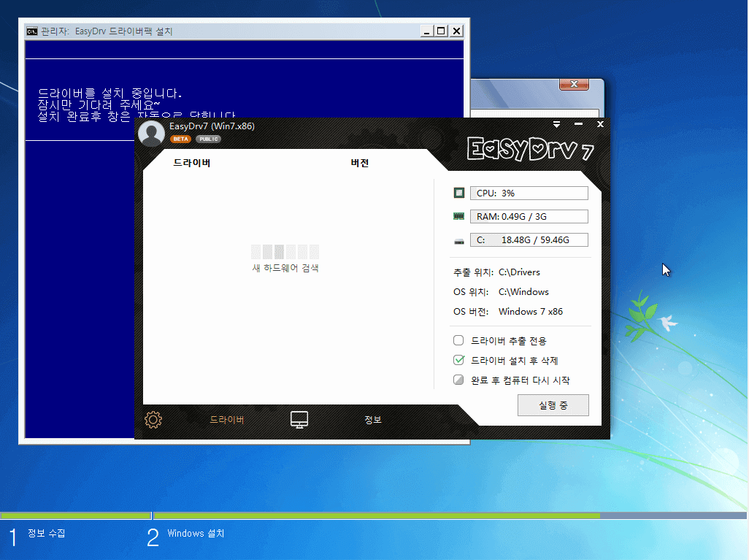This screenshot has width=749, height=560.
Task: Open the settings gear icon in EasyDrv7
Action: click(x=153, y=420)
